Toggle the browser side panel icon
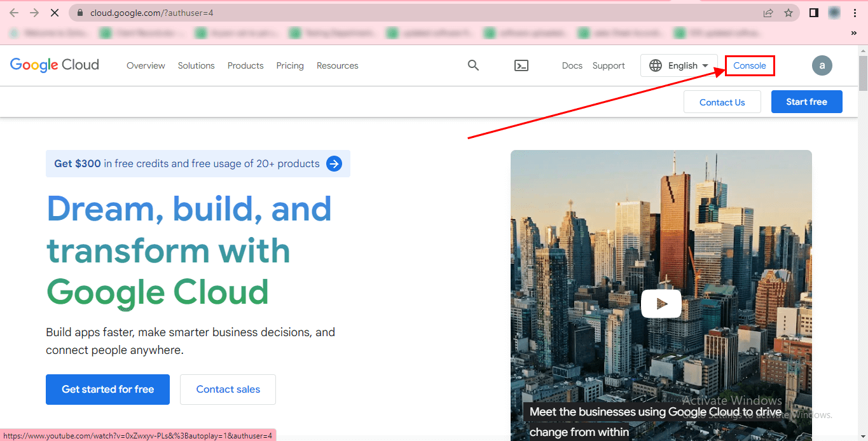 tap(813, 13)
